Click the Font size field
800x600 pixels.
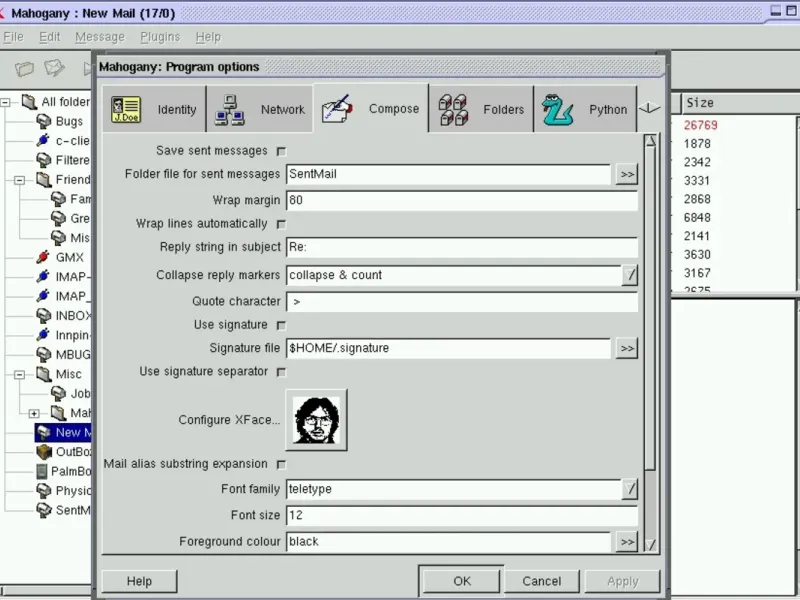pos(462,515)
